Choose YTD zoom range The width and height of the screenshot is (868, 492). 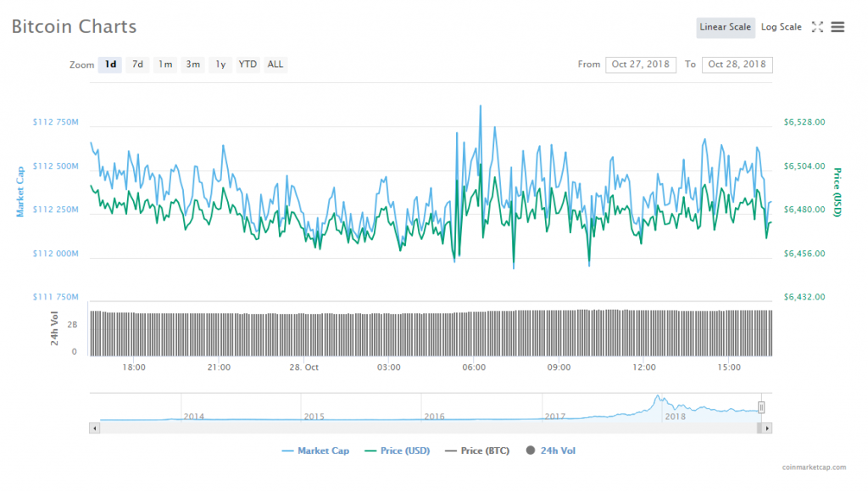(248, 64)
